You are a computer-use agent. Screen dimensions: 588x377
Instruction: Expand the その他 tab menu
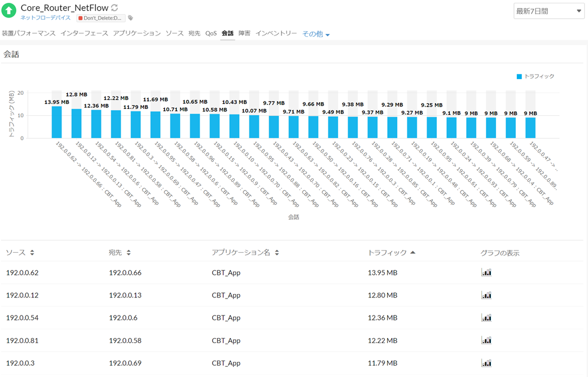316,34
